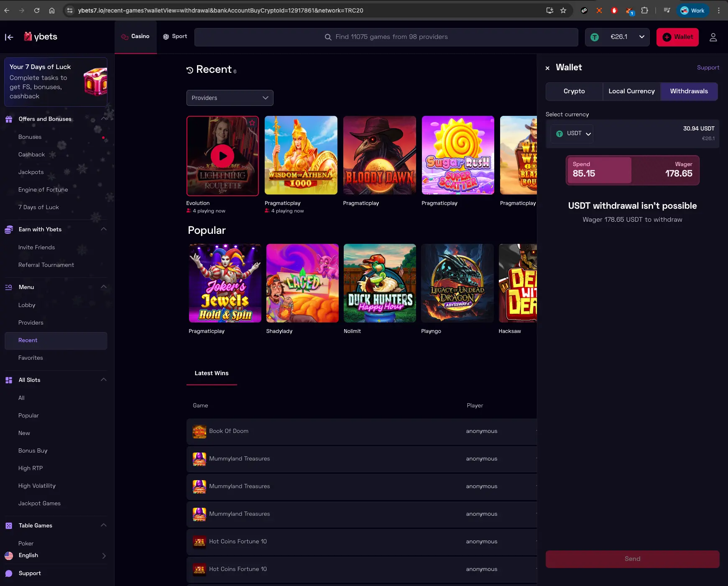Screen dimensions: 728x586
Task: Open Favorites in sidebar
Action: (x=31, y=358)
